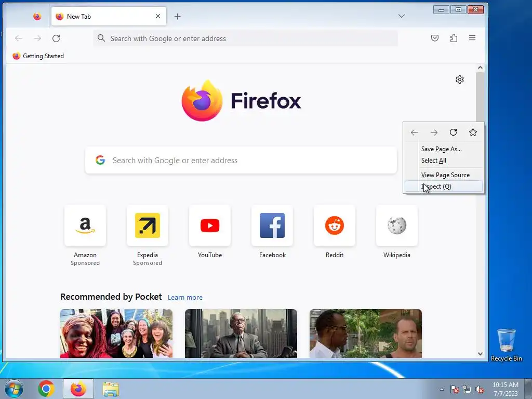Open Pocket story with group of women
This screenshot has width=532, height=399.
click(x=116, y=334)
